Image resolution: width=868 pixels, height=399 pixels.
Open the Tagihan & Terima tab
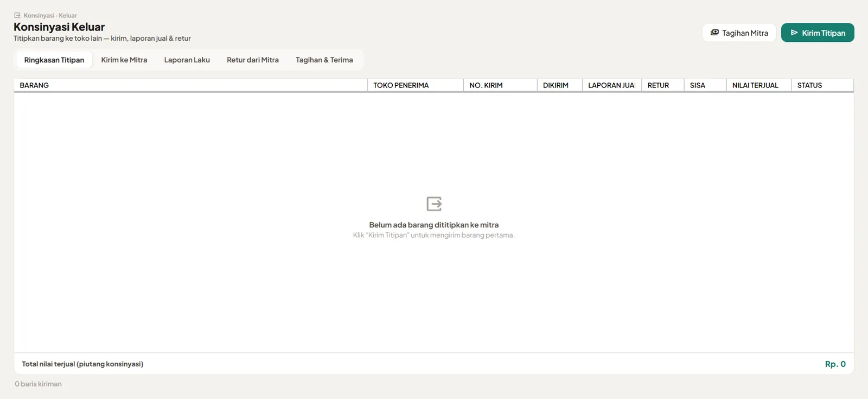(x=324, y=60)
